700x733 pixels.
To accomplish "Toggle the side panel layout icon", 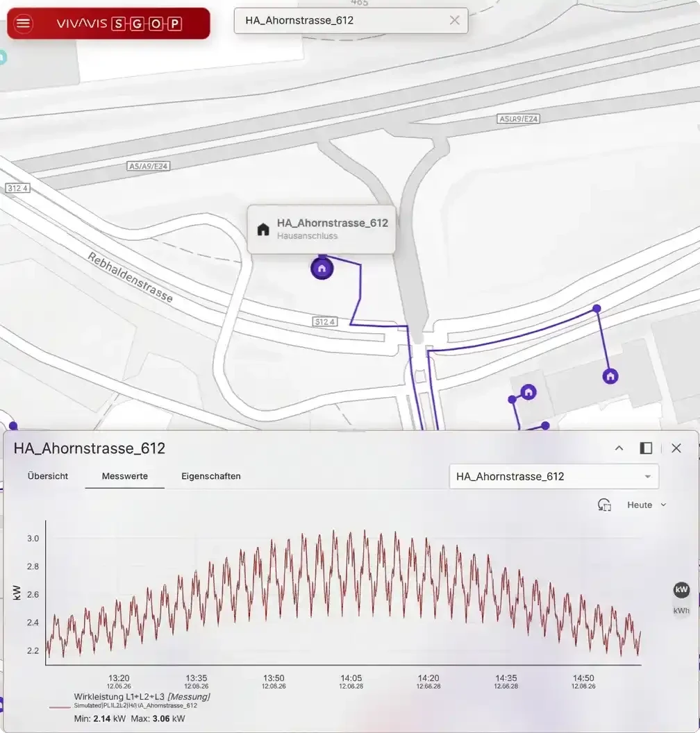I will click(x=646, y=448).
